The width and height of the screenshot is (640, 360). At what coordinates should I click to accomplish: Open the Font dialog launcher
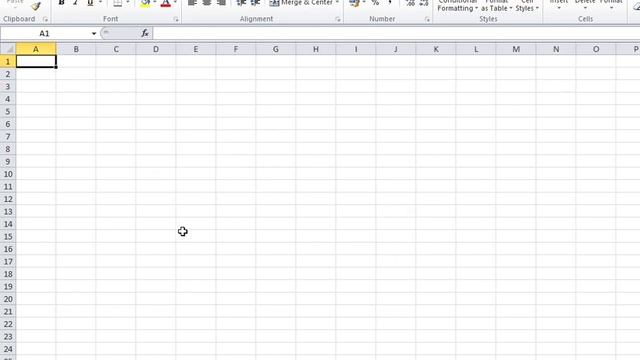tap(176, 19)
